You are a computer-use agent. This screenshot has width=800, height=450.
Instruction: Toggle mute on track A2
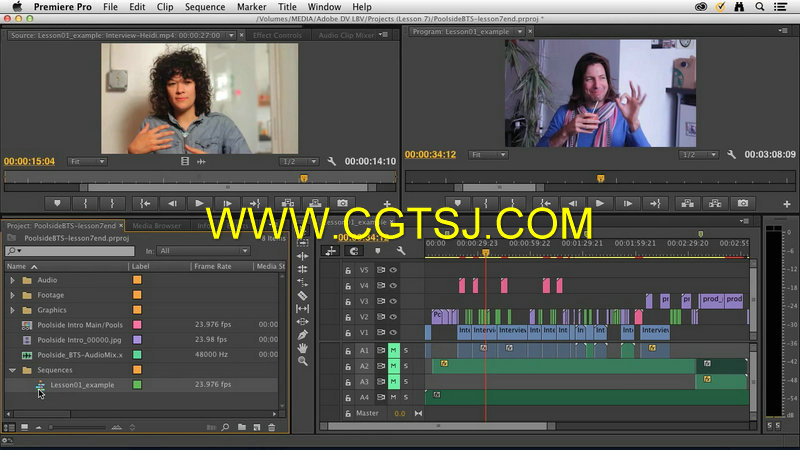click(393, 366)
